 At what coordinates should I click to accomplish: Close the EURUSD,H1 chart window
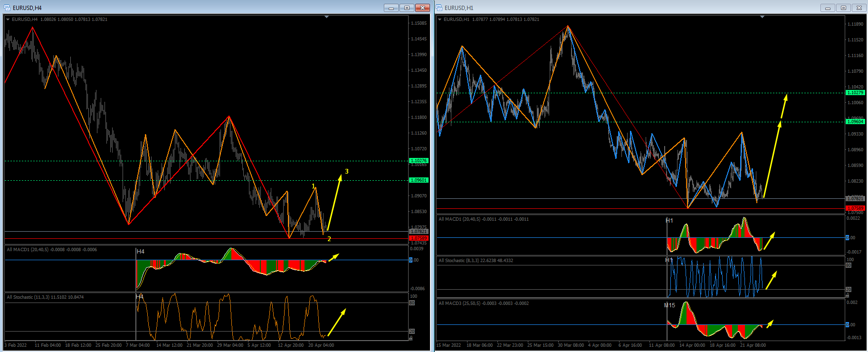point(859,8)
